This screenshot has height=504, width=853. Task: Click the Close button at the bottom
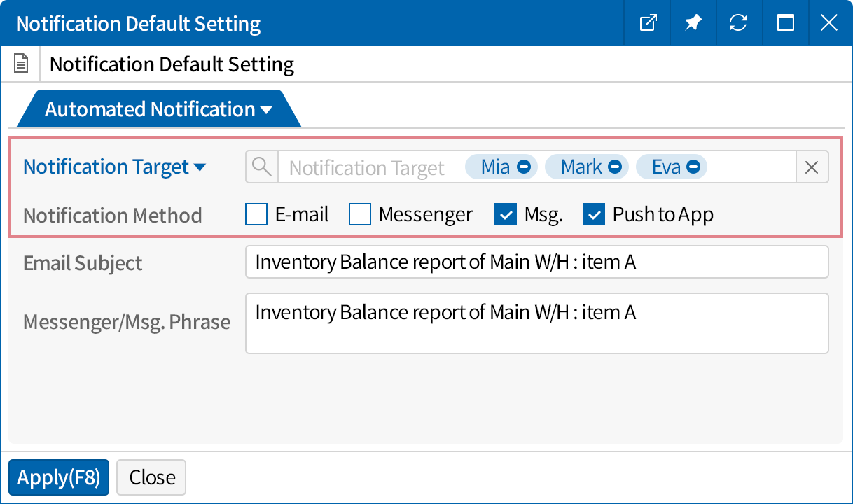point(151,477)
